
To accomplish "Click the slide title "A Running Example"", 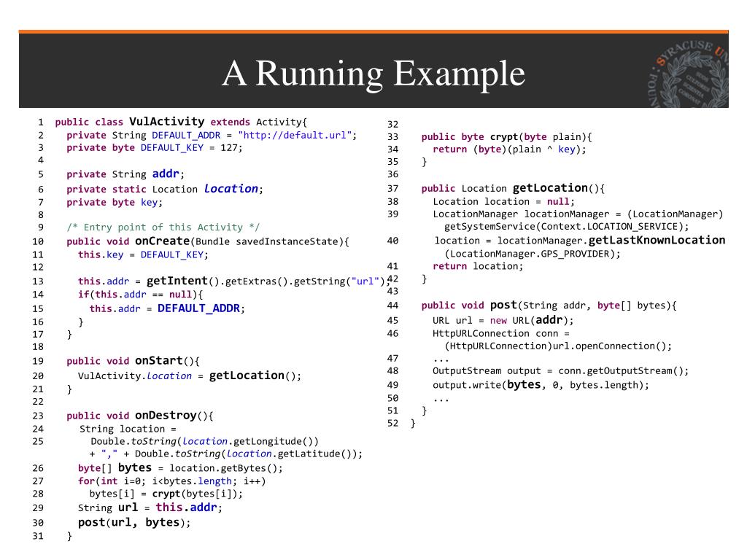I will pyautogui.click(x=373, y=74).
